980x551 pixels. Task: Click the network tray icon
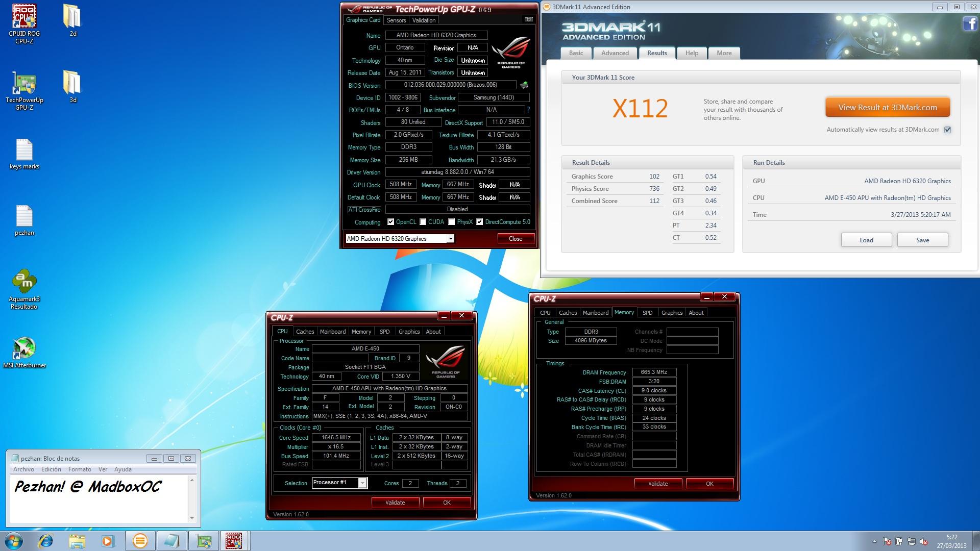tap(912, 542)
